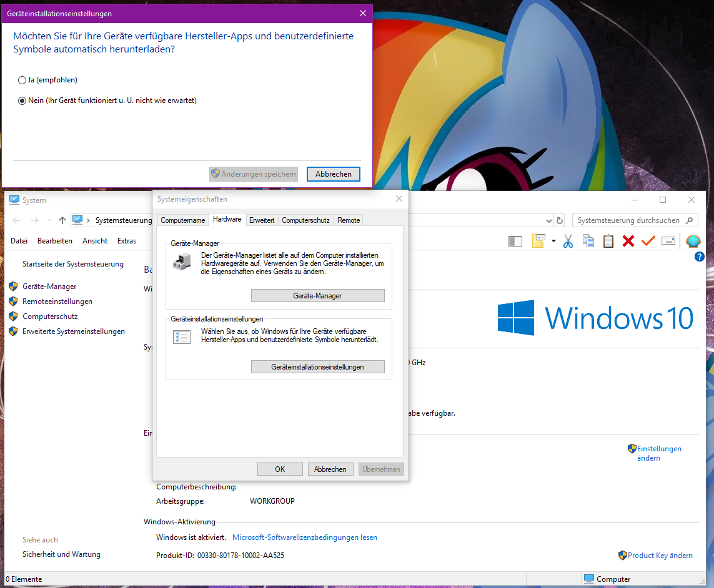The height and width of the screenshot is (588, 714).
Task: Click the Geräte-Manager button in Systemeigenschaften
Action: pyautogui.click(x=318, y=296)
